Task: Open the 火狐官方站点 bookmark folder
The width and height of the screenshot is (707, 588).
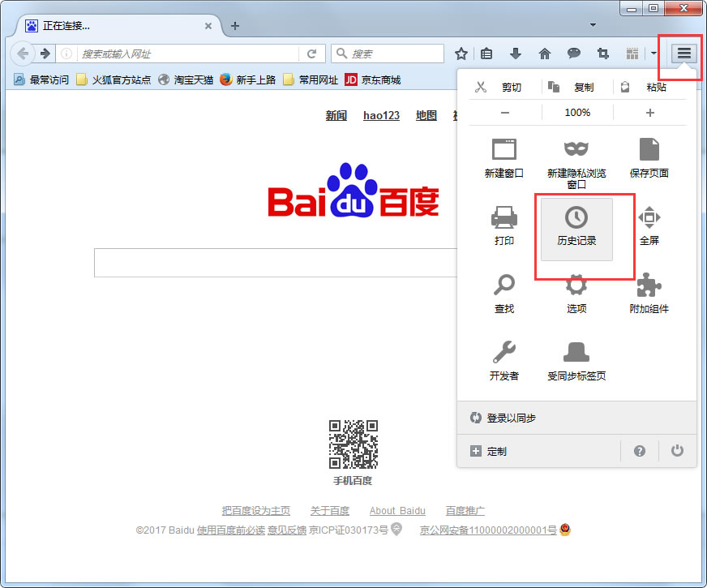Action: [x=114, y=79]
